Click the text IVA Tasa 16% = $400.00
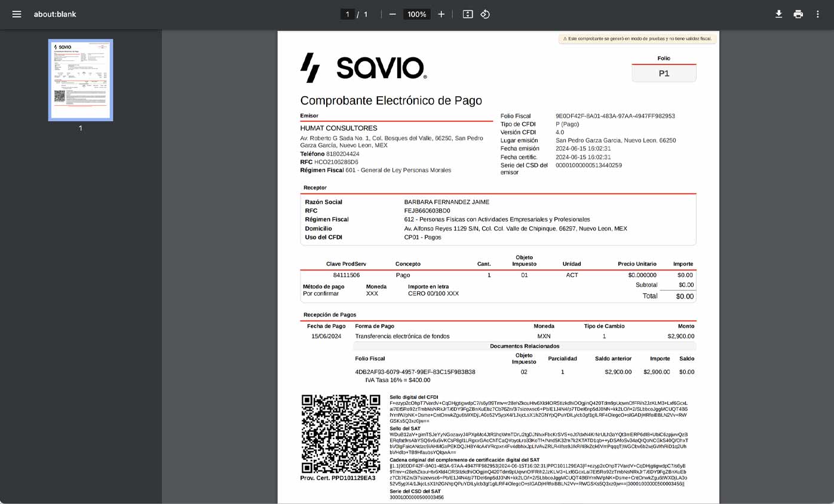 398,380
